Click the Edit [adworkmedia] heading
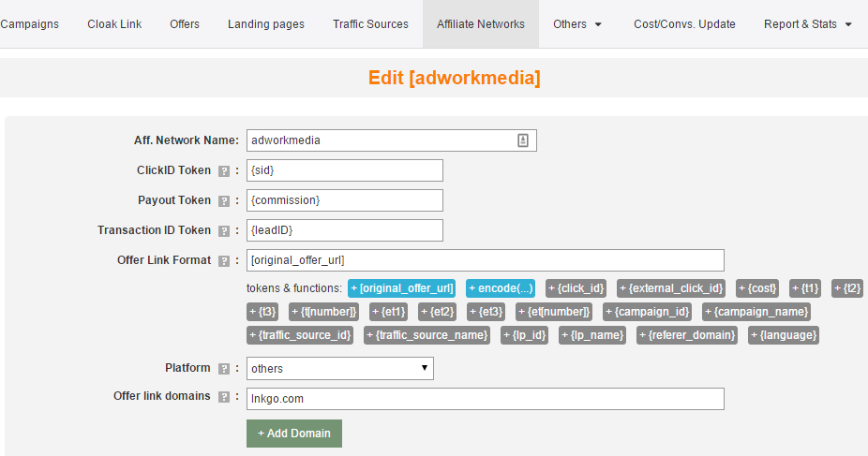Viewport: 868px width, 456px height. [454, 78]
